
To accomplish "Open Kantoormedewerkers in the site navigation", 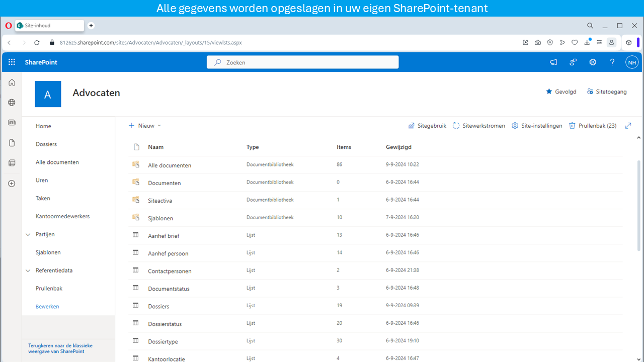I will 62,216.
